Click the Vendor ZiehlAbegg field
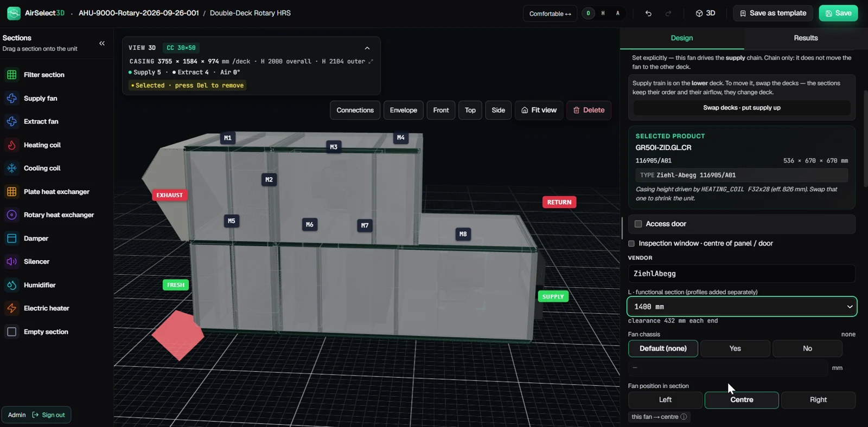 [742, 274]
